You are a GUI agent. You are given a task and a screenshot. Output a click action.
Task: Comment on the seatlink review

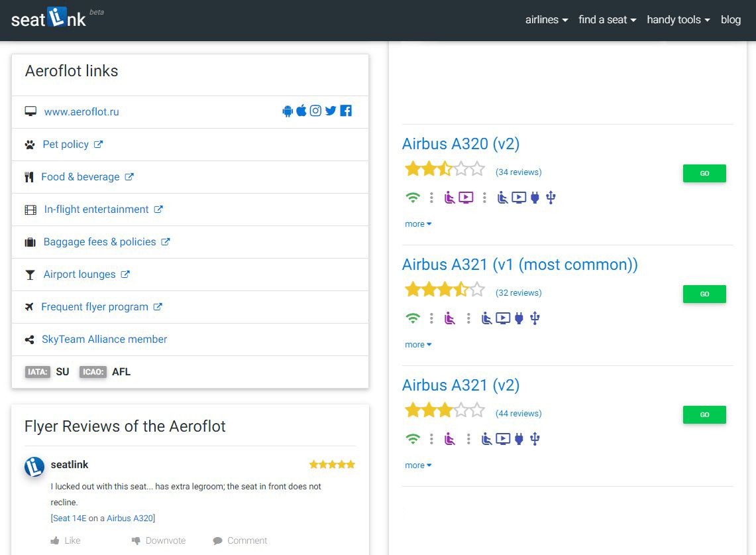point(240,540)
